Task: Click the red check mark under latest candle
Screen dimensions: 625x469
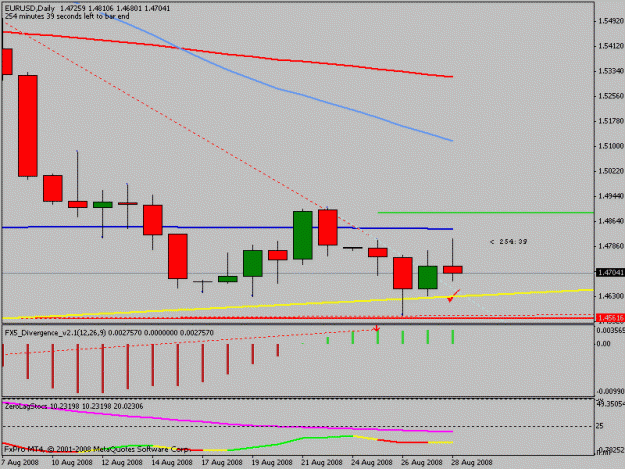Action: [452, 296]
